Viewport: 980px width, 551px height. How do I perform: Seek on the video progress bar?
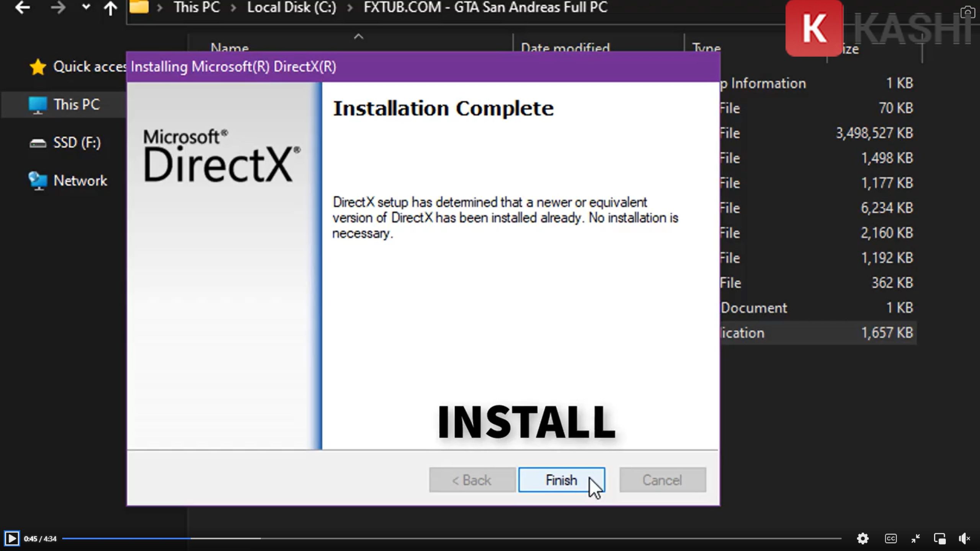(x=452, y=538)
